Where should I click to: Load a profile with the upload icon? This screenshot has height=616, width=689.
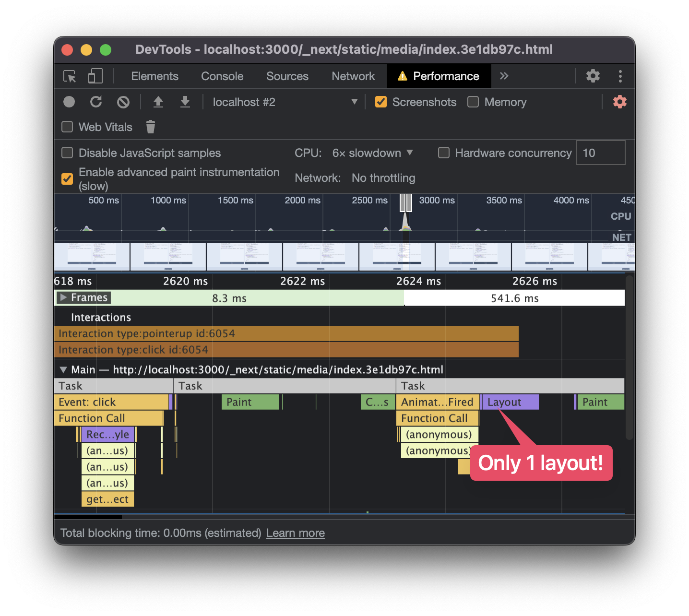[158, 102]
